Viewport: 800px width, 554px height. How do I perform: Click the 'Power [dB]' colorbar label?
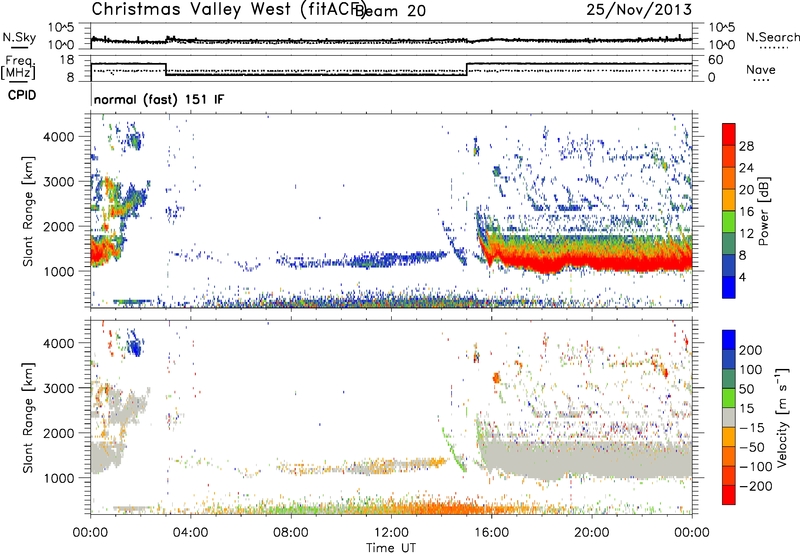click(764, 211)
